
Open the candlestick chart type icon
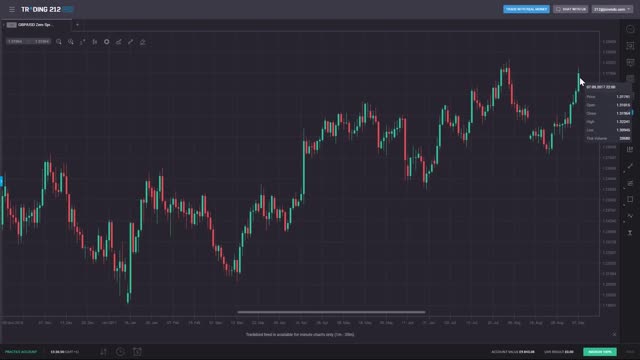95,42
